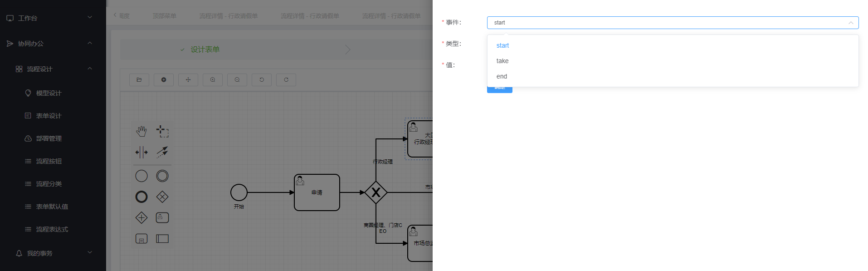868x271 pixels.
Task: Select the 开始 start event on canvas
Action: 239,192
